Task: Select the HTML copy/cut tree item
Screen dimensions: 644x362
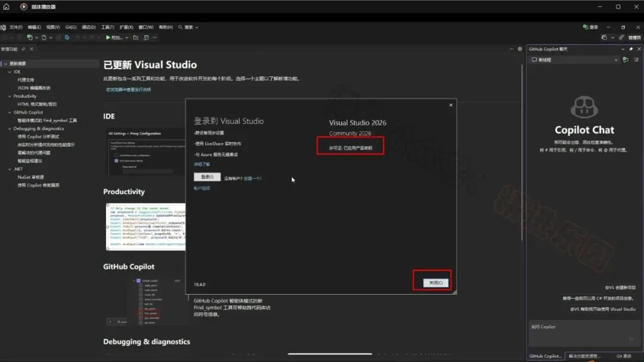Action: pyautogui.click(x=37, y=104)
